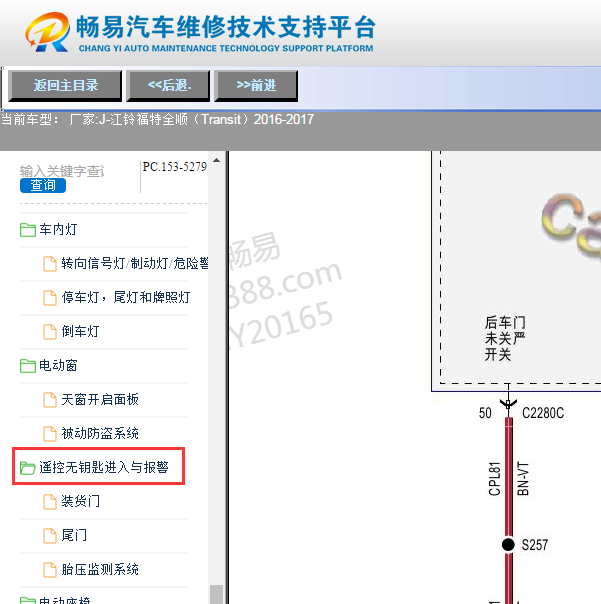
Task: Click the document icon beside 停车灯
Action: [50, 298]
